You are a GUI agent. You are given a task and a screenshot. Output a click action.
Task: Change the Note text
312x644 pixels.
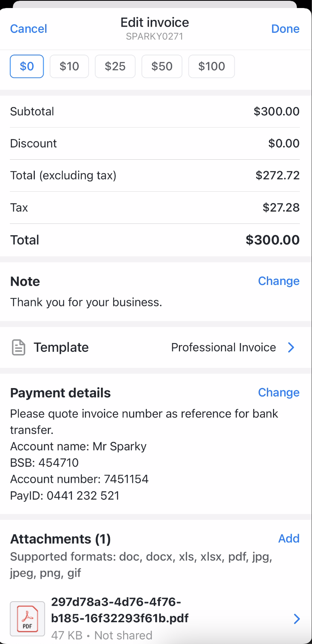click(279, 281)
